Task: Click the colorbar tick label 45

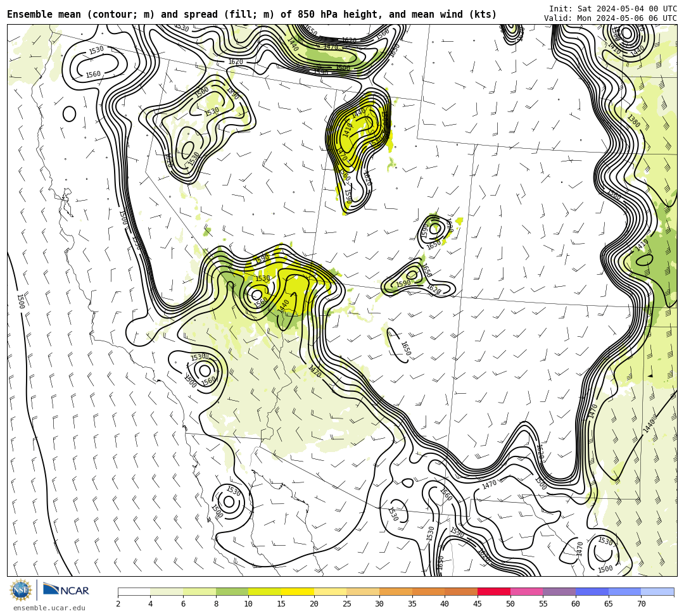Action: [478, 604]
